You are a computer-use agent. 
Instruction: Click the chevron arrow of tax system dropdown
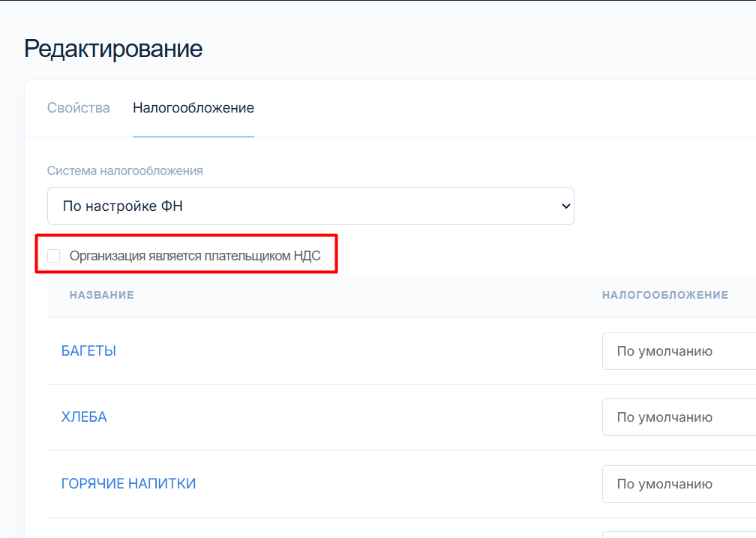pyautogui.click(x=565, y=206)
